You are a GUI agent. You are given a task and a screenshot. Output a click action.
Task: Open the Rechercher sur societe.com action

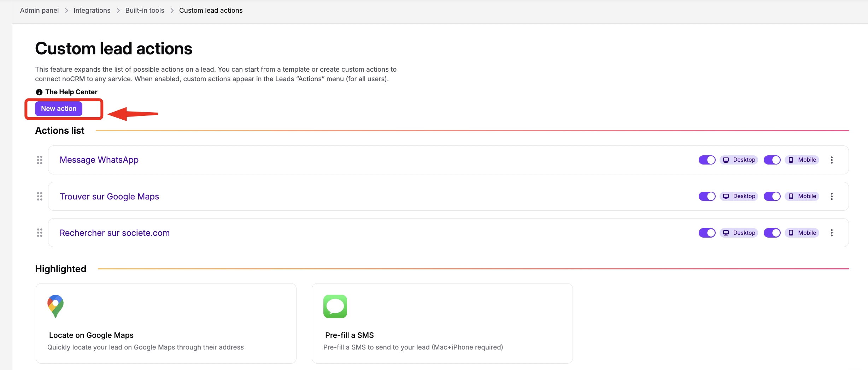point(115,233)
